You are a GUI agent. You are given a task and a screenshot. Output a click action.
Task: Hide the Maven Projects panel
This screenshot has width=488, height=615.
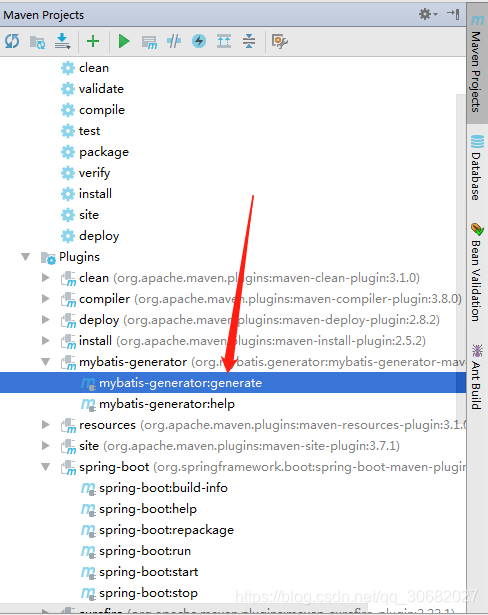[453, 14]
